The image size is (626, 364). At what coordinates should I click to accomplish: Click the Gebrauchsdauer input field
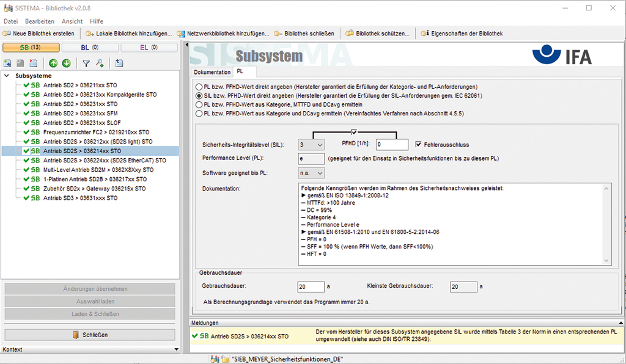(x=311, y=286)
